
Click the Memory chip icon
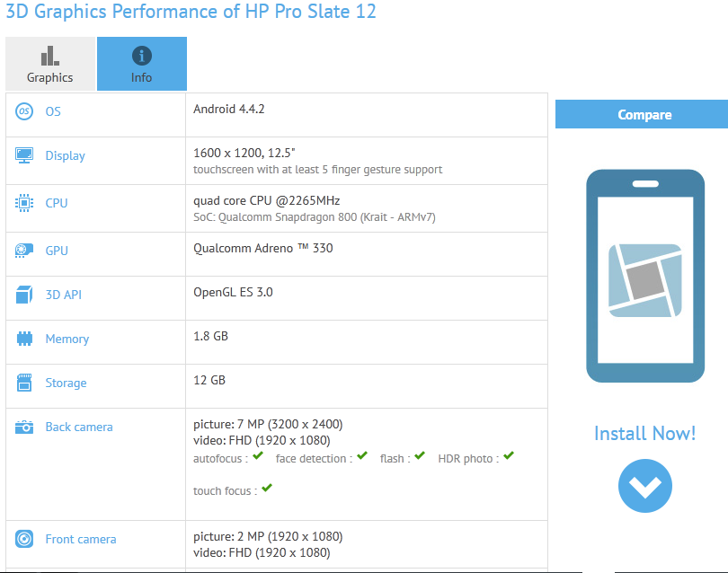(24, 339)
